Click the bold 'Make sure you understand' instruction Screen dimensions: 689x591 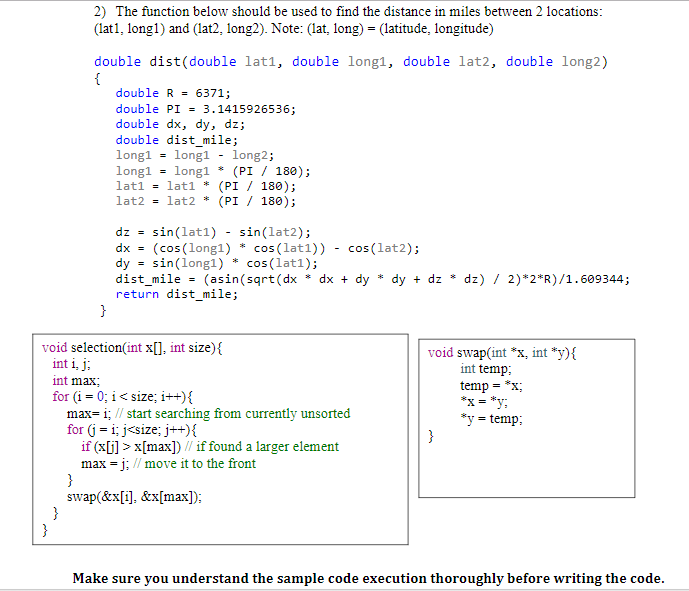(x=368, y=578)
